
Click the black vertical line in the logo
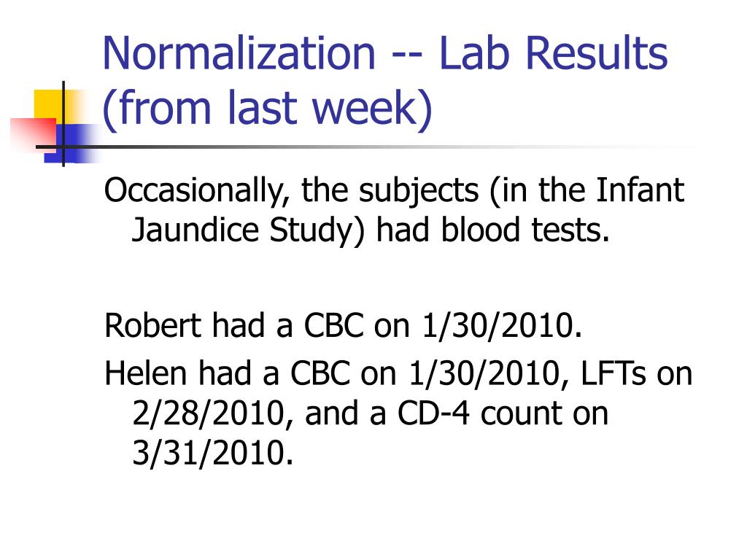pyautogui.click(x=63, y=124)
